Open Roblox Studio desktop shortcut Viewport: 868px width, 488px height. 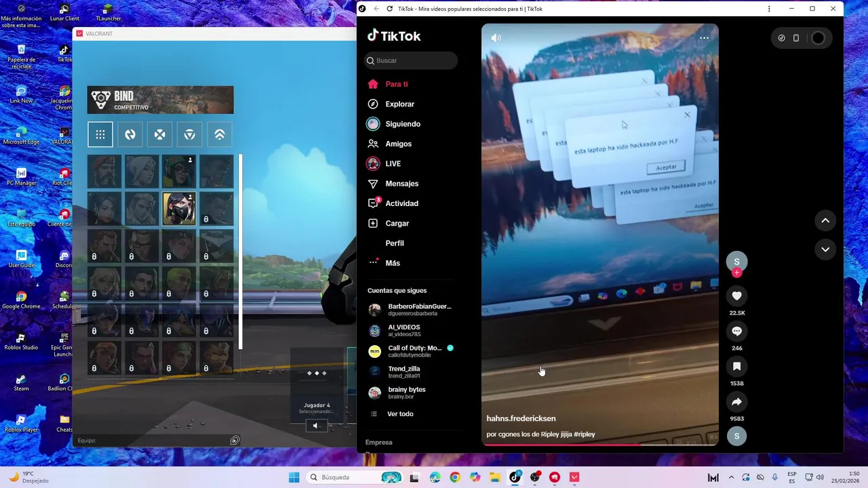tap(21, 342)
